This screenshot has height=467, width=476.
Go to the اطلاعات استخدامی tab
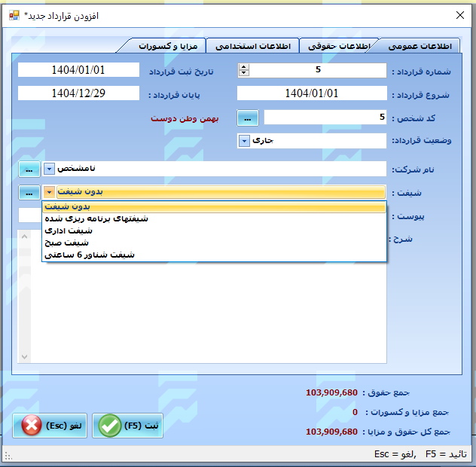[x=252, y=46]
